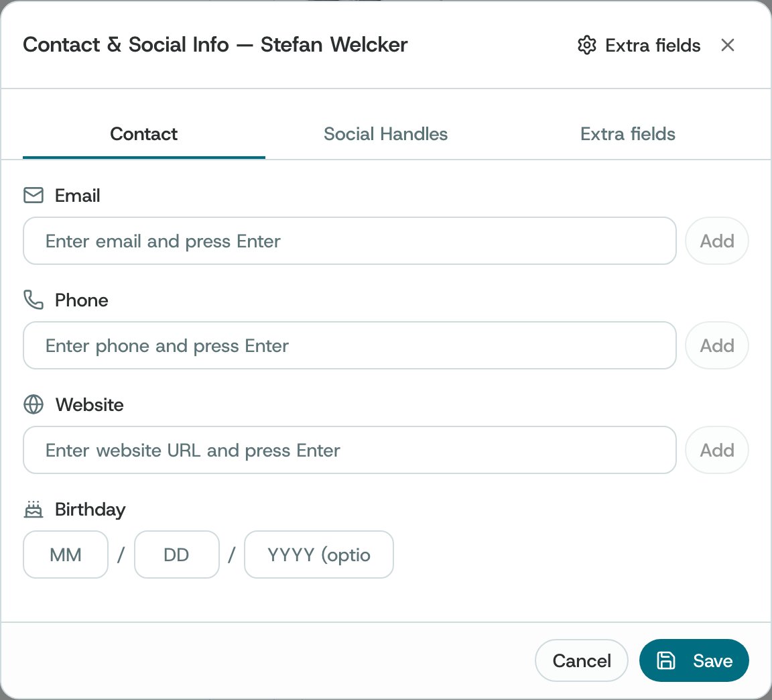Image resolution: width=772 pixels, height=700 pixels.
Task: Focus the website URL input field
Action: click(x=350, y=451)
